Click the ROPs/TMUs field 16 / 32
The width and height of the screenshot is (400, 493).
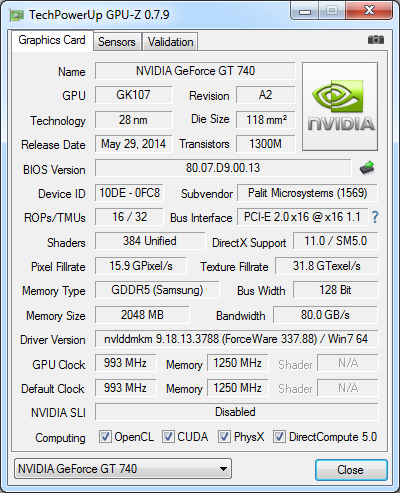tap(129, 217)
